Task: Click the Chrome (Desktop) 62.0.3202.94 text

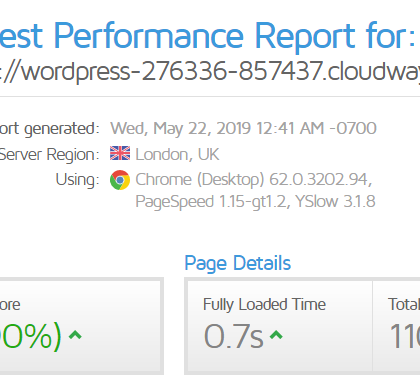Action: [x=254, y=180]
